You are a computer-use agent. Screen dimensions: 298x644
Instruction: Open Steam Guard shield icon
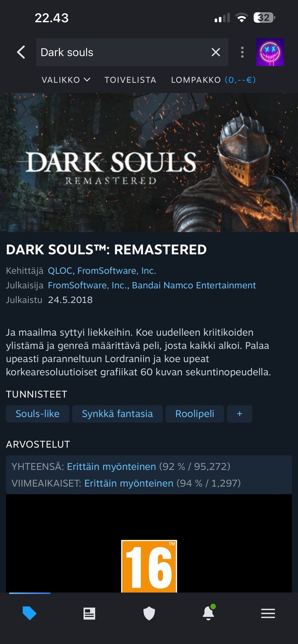click(x=149, y=613)
